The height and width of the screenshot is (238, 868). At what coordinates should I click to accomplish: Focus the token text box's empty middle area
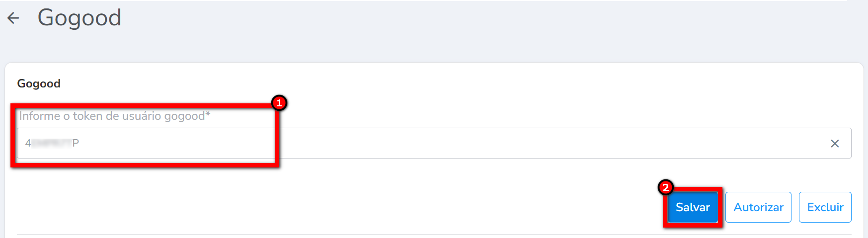[447, 144]
